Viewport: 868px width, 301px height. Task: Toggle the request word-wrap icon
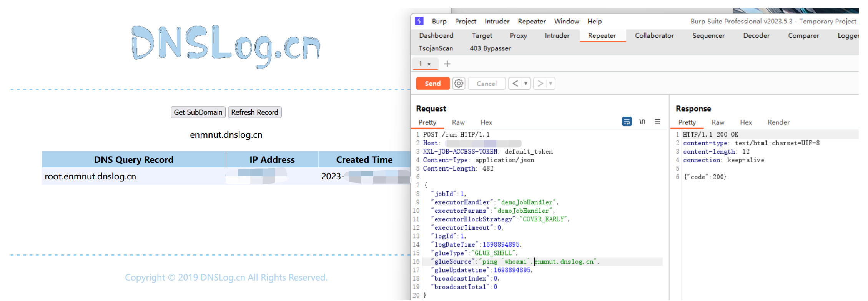[x=627, y=122]
